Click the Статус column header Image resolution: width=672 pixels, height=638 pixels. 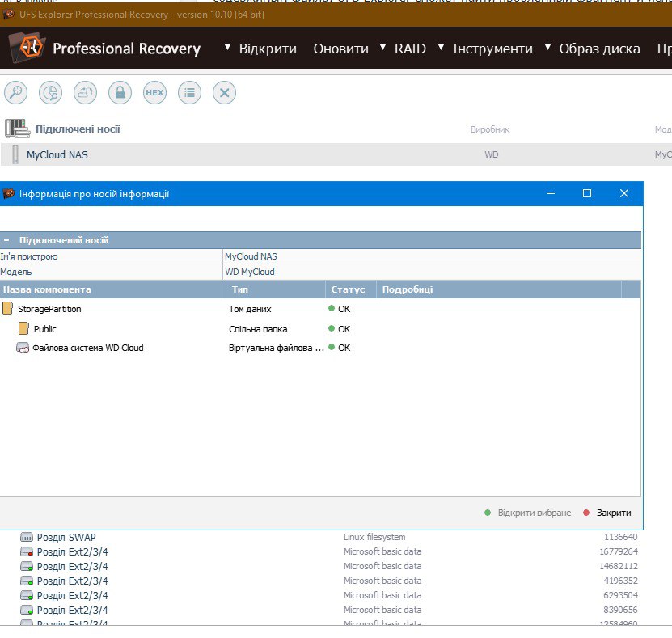[x=351, y=289]
